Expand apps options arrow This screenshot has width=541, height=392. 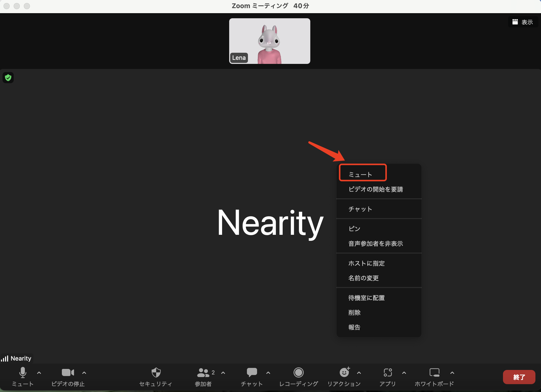[x=404, y=373]
